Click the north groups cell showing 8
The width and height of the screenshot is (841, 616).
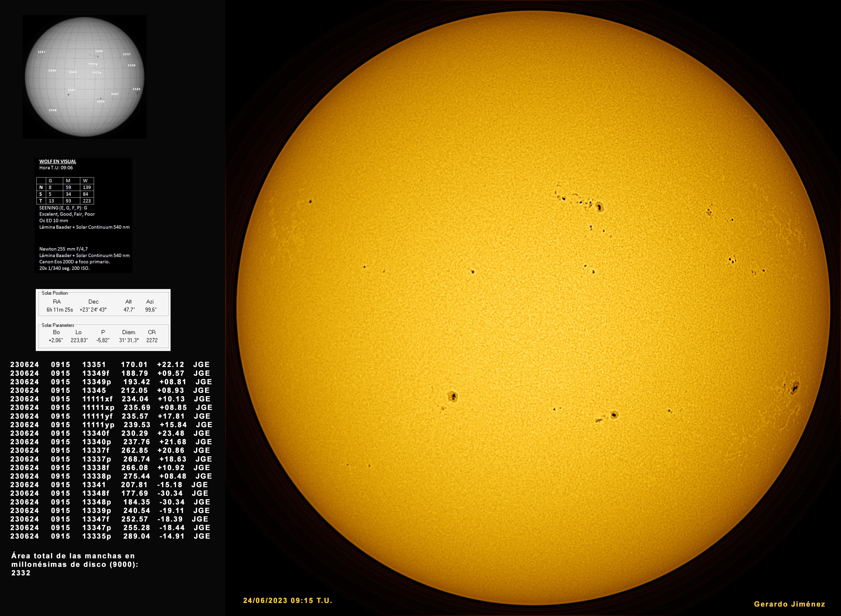pos(50,187)
